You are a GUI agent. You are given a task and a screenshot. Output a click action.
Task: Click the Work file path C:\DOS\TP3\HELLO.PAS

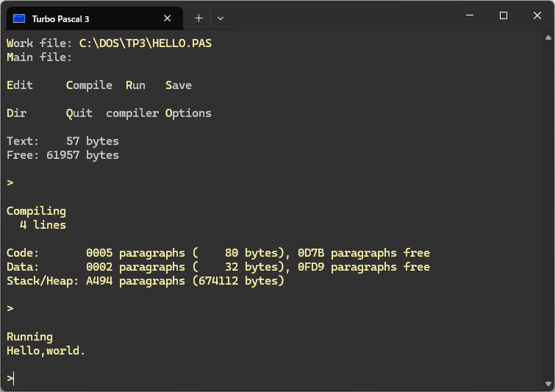(x=146, y=43)
